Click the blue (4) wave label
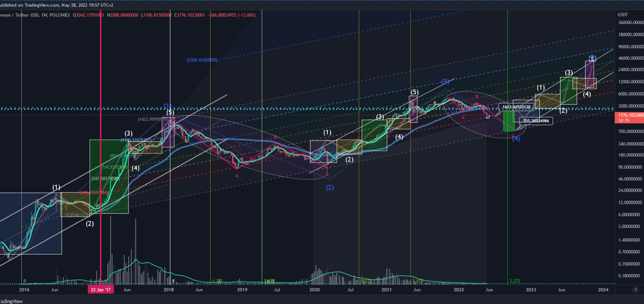Viewport: 644px width, 304px height. pos(516,139)
